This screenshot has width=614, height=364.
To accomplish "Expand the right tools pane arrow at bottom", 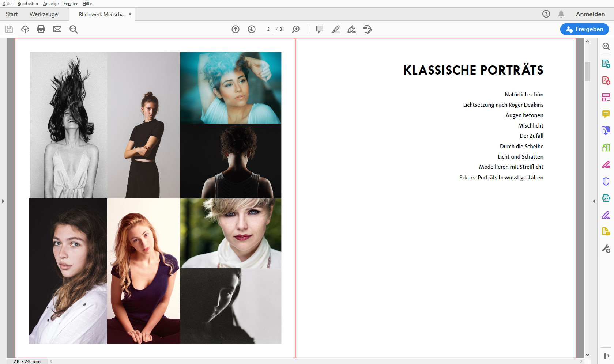I will (607, 356).
